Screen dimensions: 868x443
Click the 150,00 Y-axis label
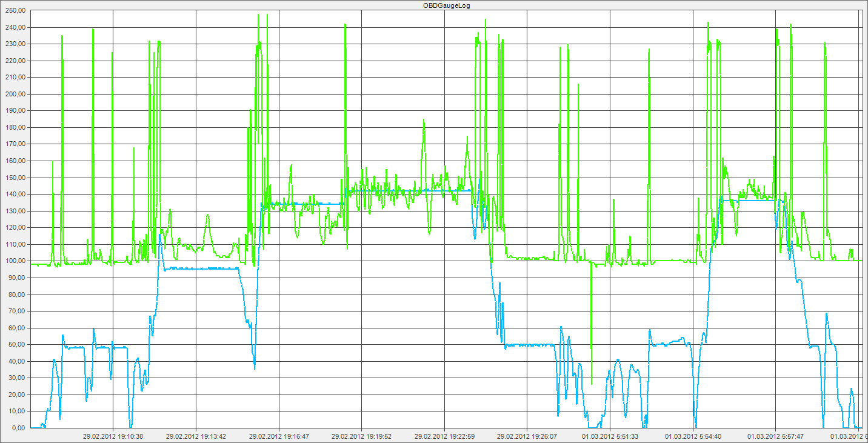click(x=15, y=178)
